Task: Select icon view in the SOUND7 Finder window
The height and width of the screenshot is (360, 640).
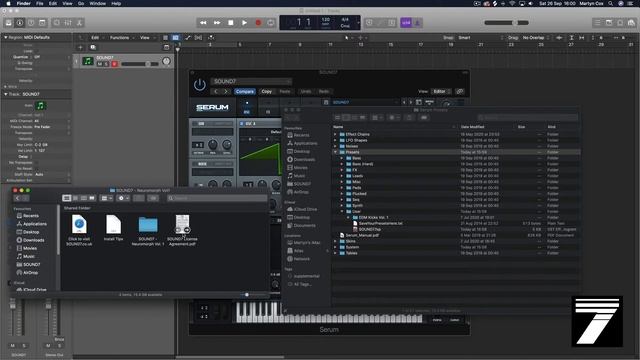Action: 67,198
